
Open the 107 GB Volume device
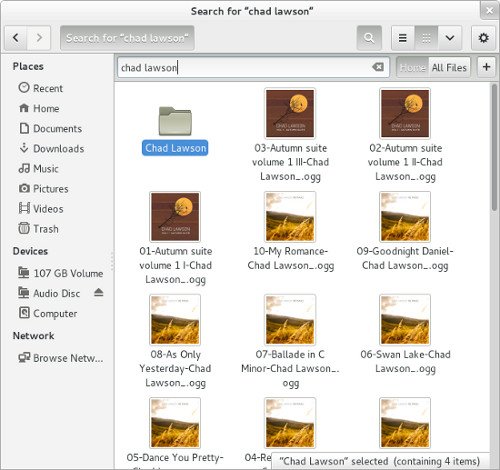pos(57,273)
